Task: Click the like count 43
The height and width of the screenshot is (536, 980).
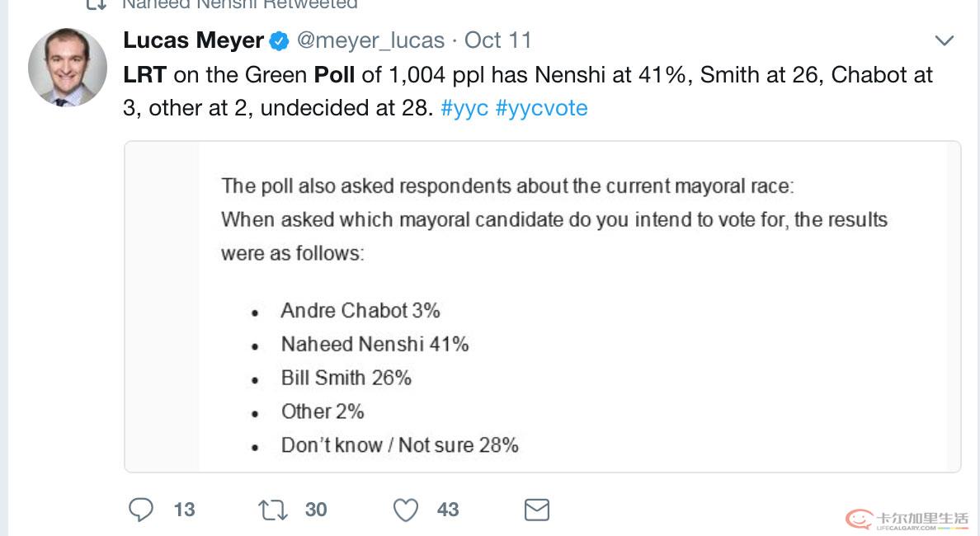Action: click(x=448, y=510)
